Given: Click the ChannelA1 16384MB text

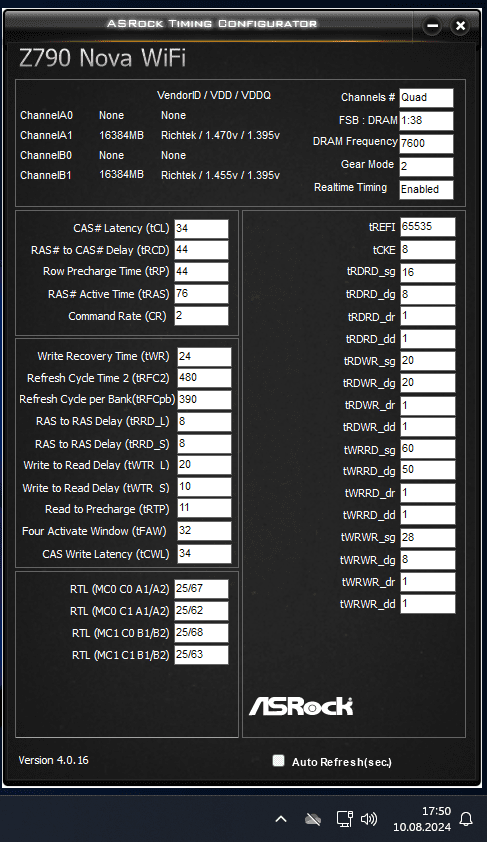Looking at the screenshot, I should click(121, 135).
